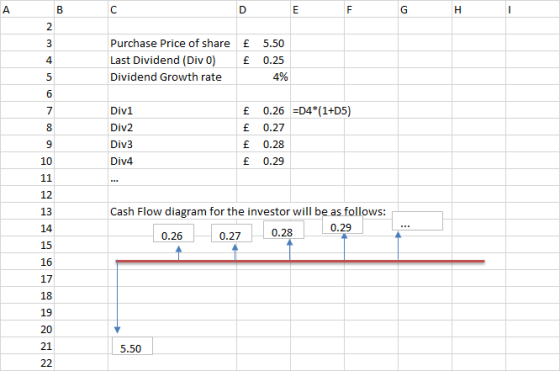
Task: Select column E header
Action: 318,9
